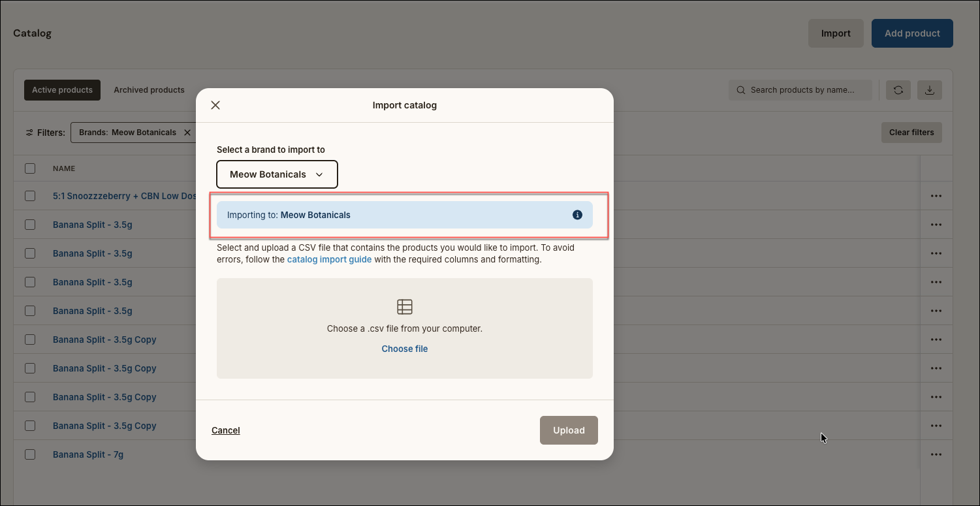Screen dimensions: 980x506
Task: Click the refresh icon beside the search box
Action: (x=898, y=90)
